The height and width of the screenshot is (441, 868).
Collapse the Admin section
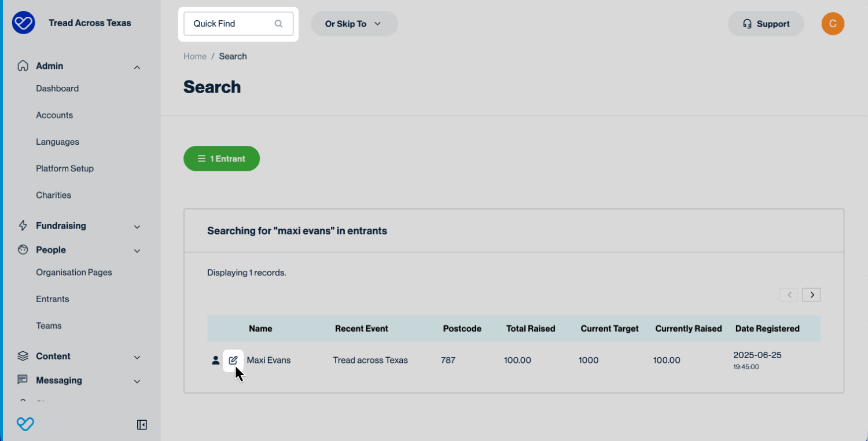point(137,67)
